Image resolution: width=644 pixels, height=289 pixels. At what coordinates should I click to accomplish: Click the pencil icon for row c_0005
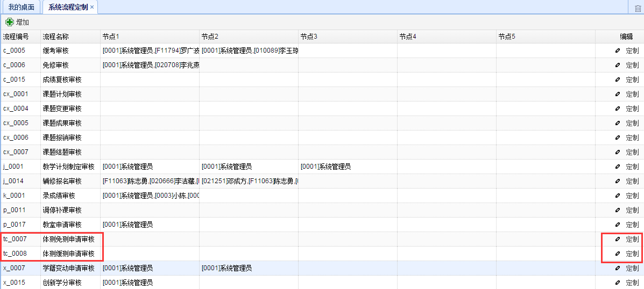click(x=618, y=51)
